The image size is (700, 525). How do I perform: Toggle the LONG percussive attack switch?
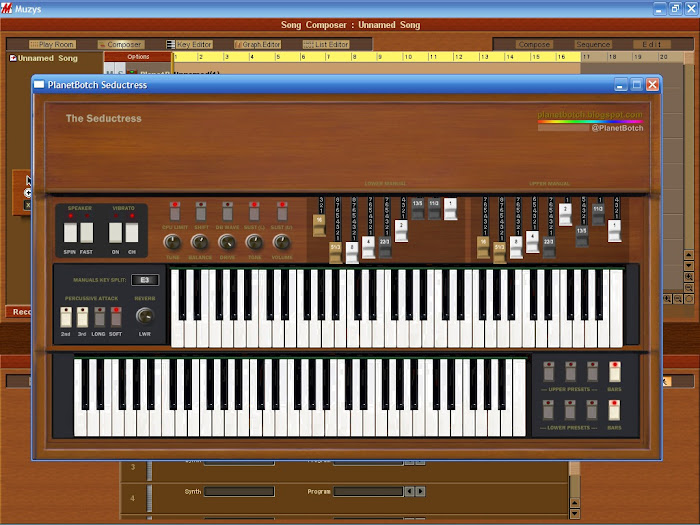coord(99,317)
